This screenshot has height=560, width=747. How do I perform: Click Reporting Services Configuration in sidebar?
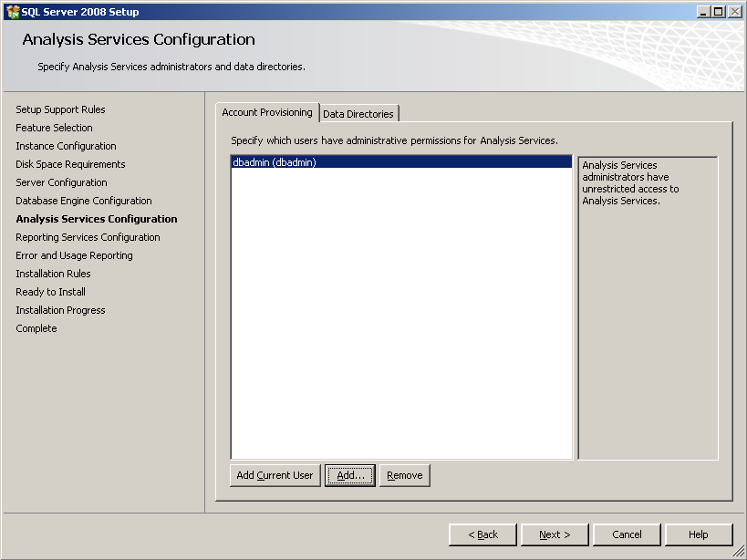click(88, 237)
